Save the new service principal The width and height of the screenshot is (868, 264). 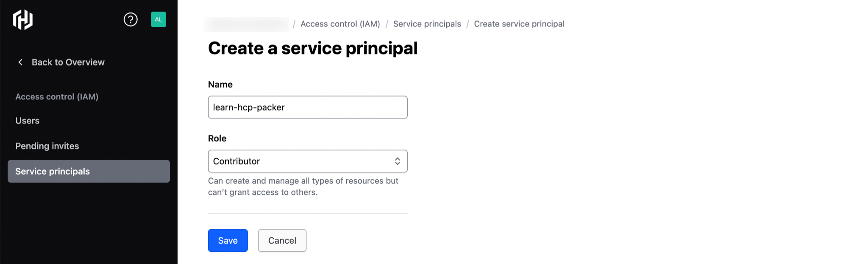click(x=228, y=240)
